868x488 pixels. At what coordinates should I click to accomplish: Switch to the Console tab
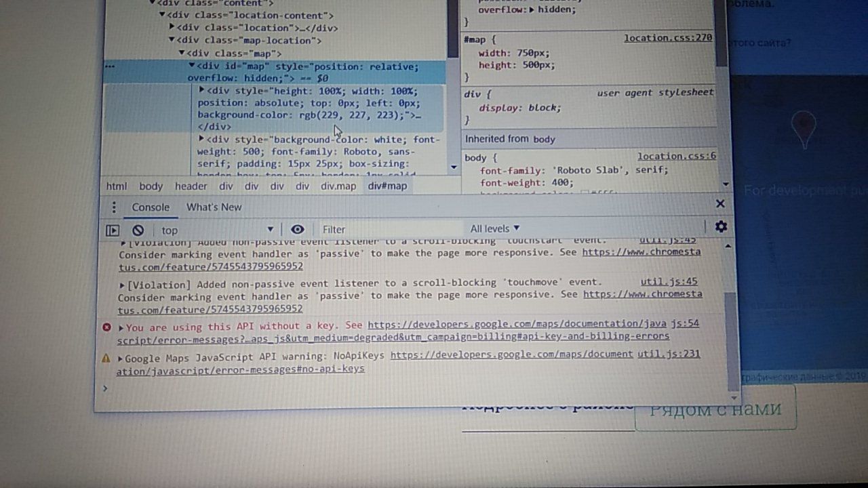(x=151, y=207)
